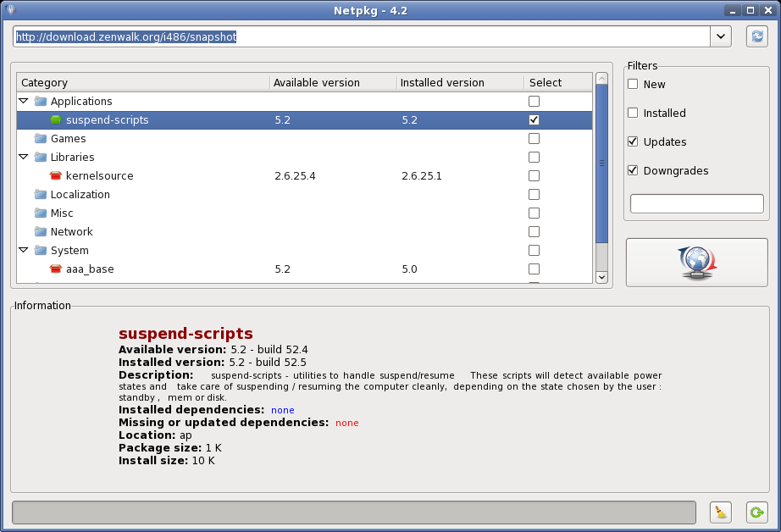Click the filter search text field
Viewport: 781px width, 532px height.
(x=697, y=203)
